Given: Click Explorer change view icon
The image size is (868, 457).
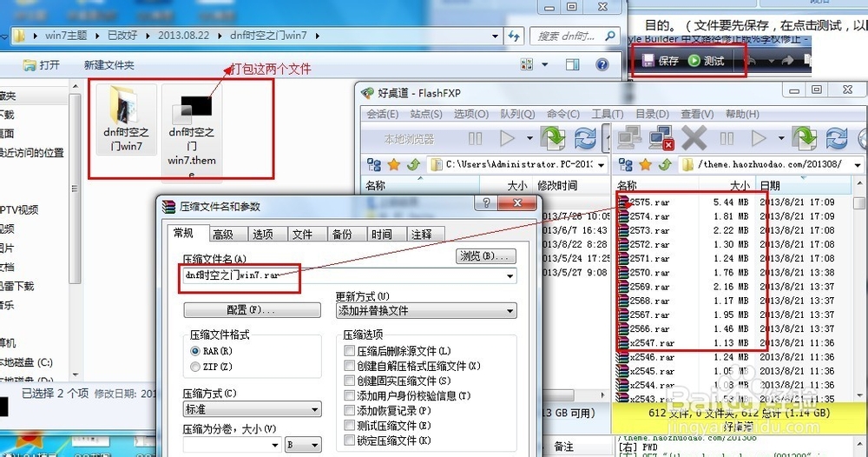Looking at the screenshot, I should pos(527,65).
